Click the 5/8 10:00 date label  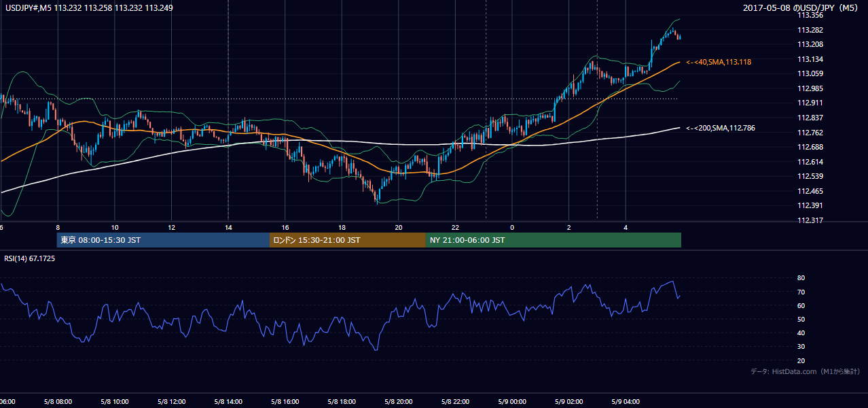click(114, 401)
